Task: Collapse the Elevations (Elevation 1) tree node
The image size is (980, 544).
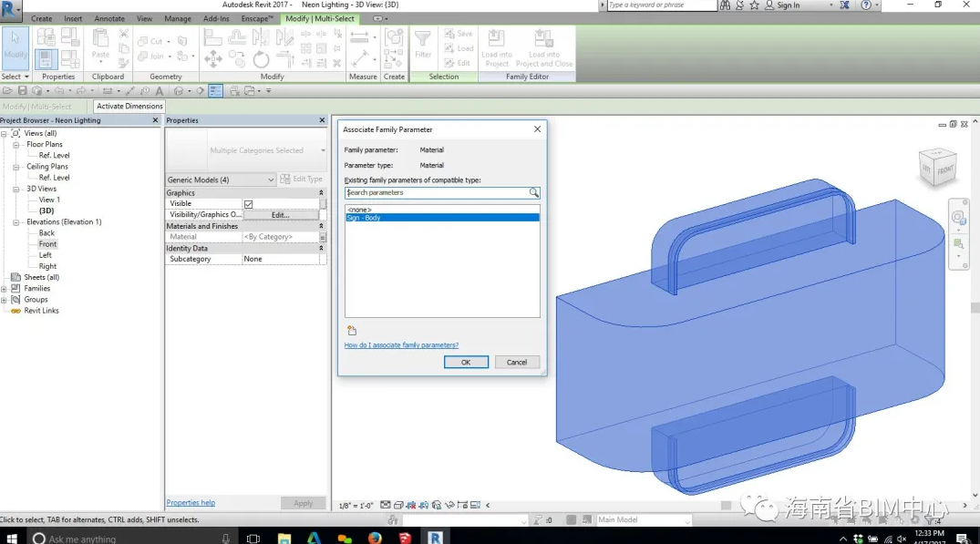Action: [16, 222]
